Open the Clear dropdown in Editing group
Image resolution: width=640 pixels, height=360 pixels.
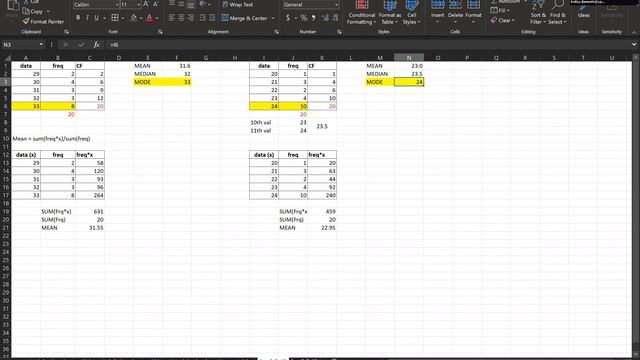502,20
